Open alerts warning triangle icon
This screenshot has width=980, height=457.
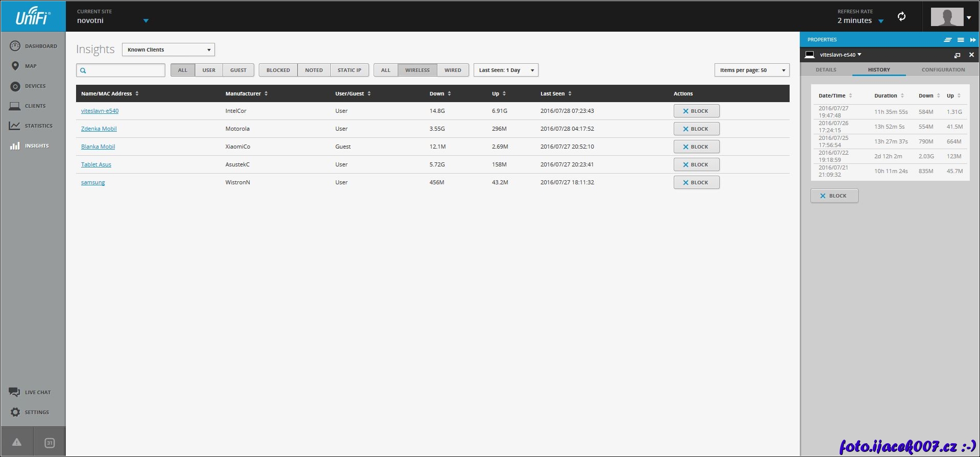pyautogui.click(x=17, y=442)
